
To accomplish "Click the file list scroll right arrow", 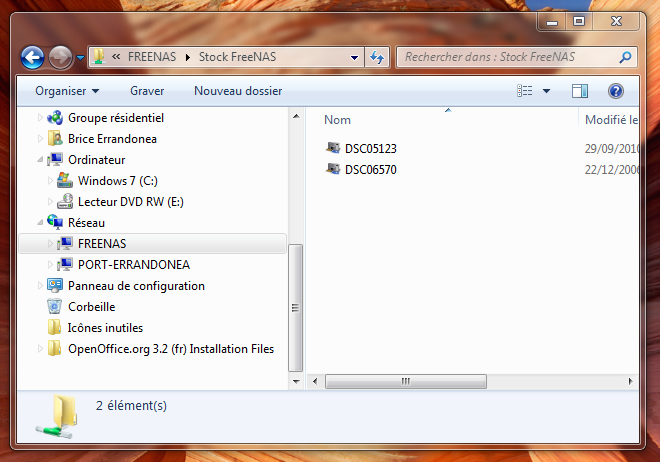I will pyautogui.click(x=630, y=382).
